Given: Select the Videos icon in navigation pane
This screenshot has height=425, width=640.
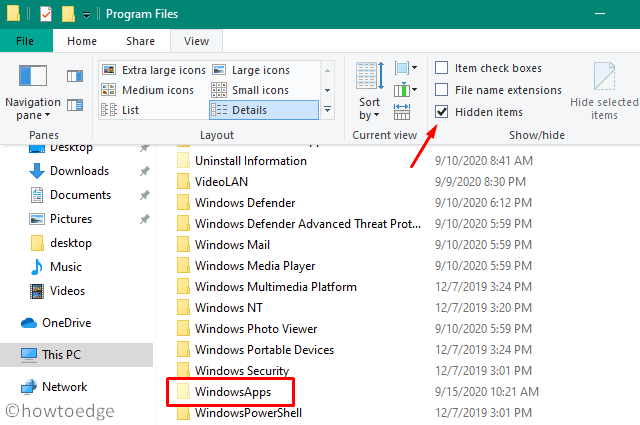Looking at the screenshot, I should 37,291.
